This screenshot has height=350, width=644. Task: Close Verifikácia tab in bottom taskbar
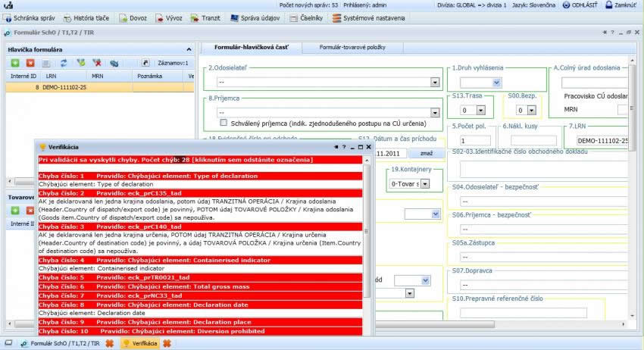(167, 343)
